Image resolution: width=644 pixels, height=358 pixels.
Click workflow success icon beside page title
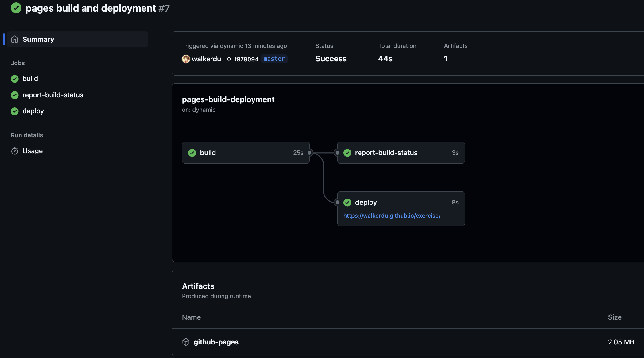tap(16, 8)
